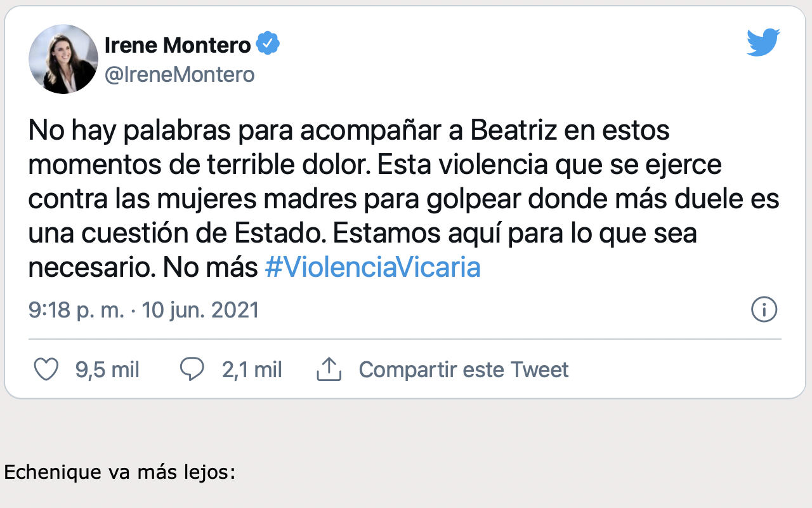
Task: Click the words "Estamos aquí" in the tweet
Action: [399, 234]
